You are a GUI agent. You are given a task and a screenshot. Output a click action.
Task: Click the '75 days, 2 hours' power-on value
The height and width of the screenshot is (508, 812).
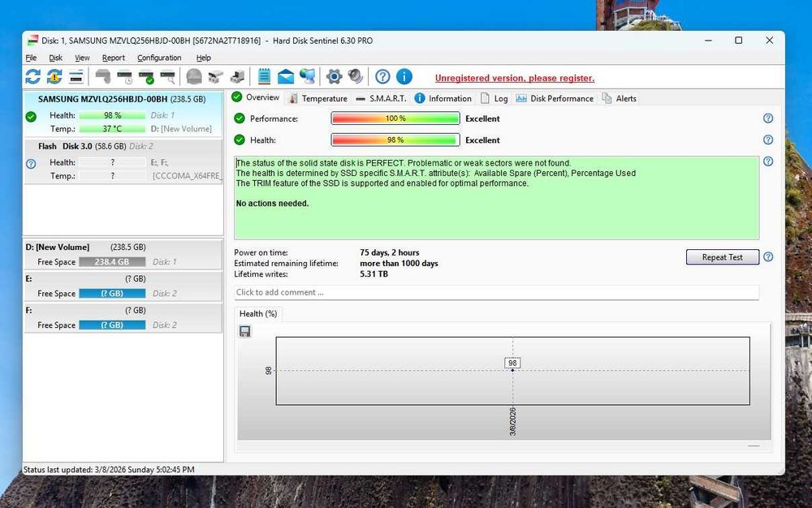coord(390,252)
